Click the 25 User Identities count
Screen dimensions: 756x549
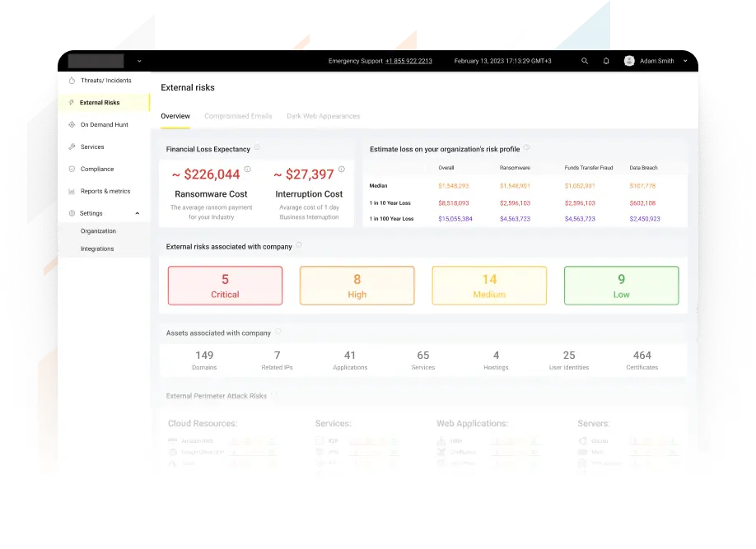pyautogui.click(x=569, y=360)
